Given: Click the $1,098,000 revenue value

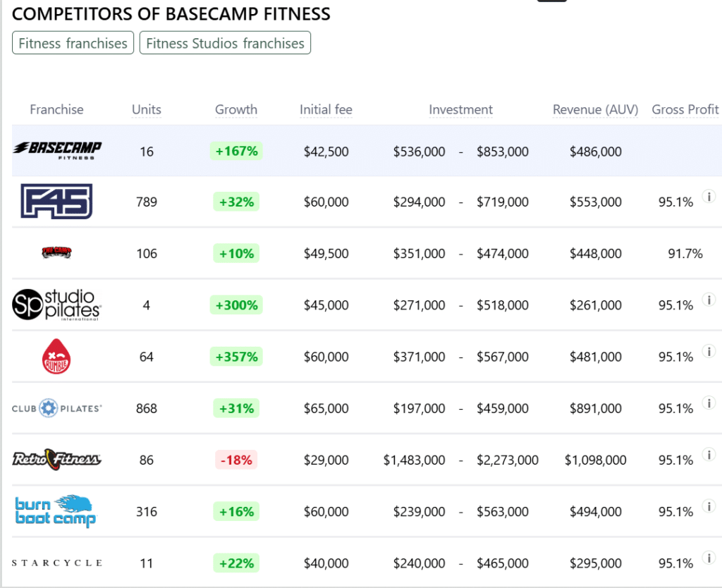Looking at the screenshot, I should [x=595, y=460].
